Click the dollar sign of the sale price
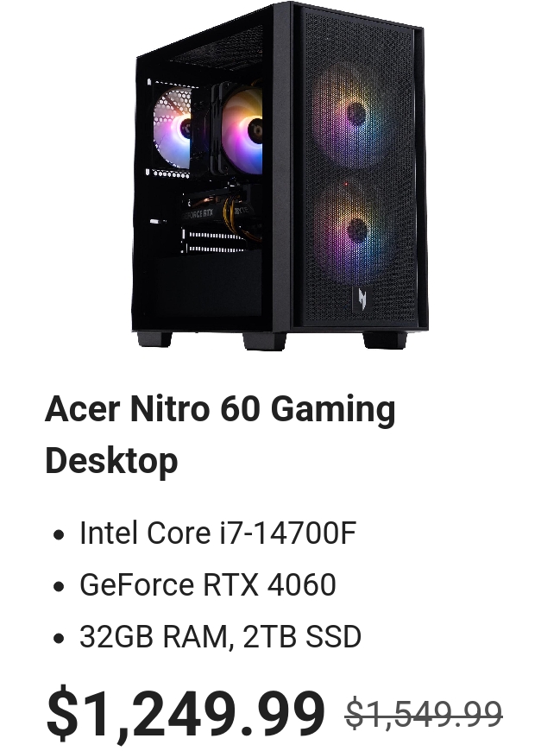This screenshot has height=751, width=560. coord(62,713)
